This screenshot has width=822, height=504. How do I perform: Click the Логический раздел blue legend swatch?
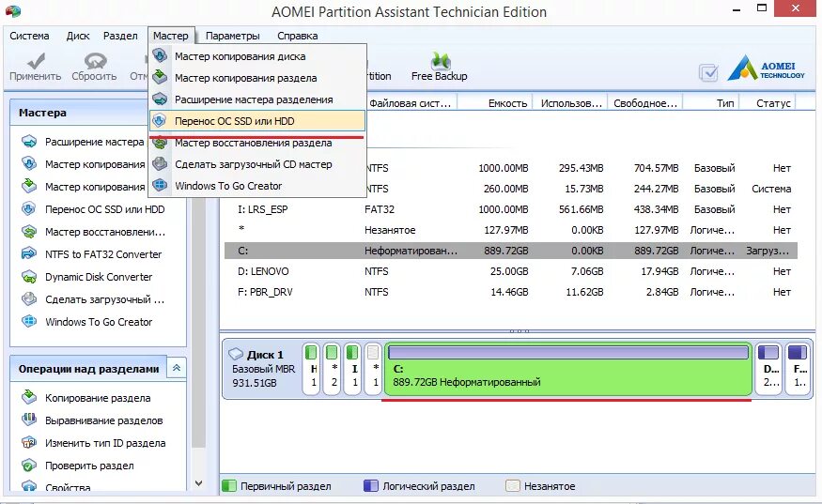pos(371,485)
